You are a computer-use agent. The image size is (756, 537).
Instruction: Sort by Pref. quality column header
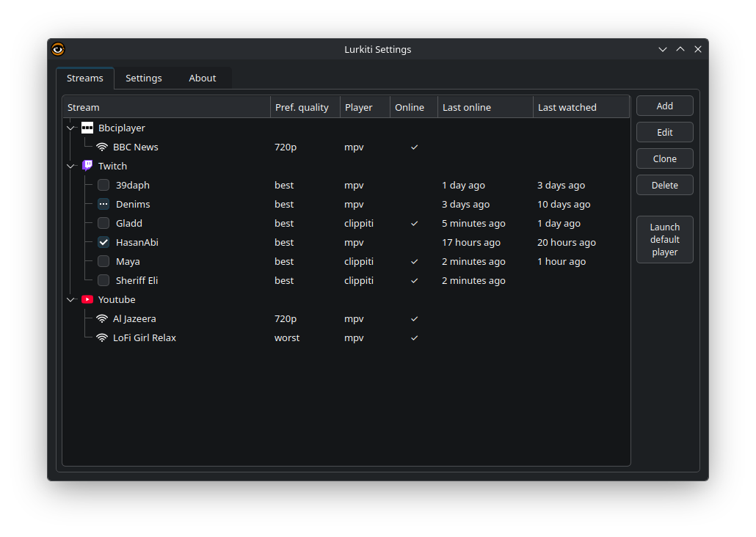(305, 108)
